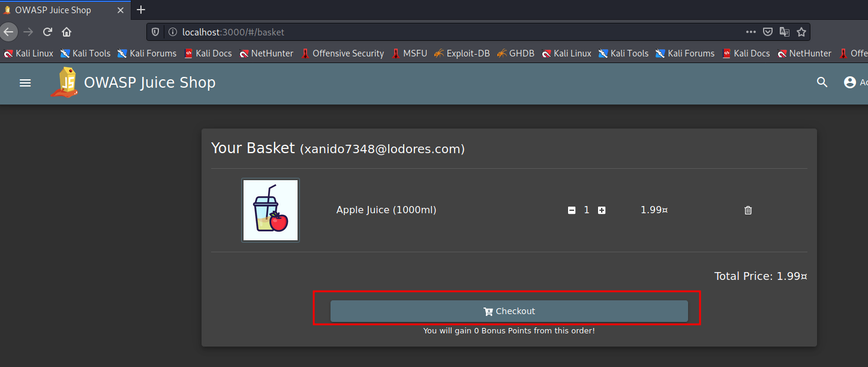Increase Apple Juice quantity with plus icon
The image size is (868, 367).
pyautogui.click(x=602, y=210)
